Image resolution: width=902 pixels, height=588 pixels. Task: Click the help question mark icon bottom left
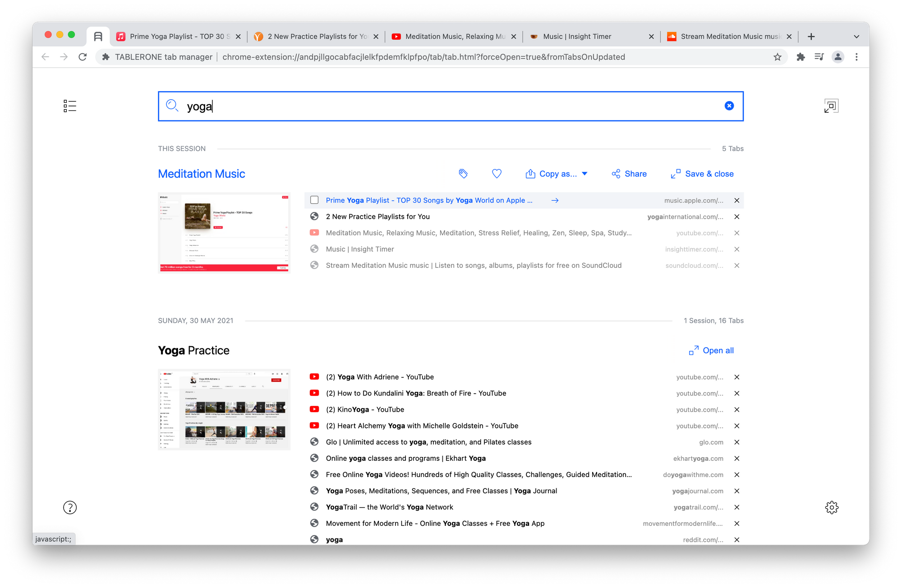[70, 507]
